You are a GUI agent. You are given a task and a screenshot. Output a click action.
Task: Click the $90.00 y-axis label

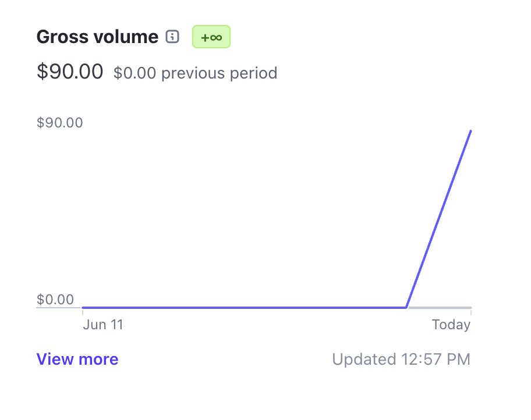60,123
